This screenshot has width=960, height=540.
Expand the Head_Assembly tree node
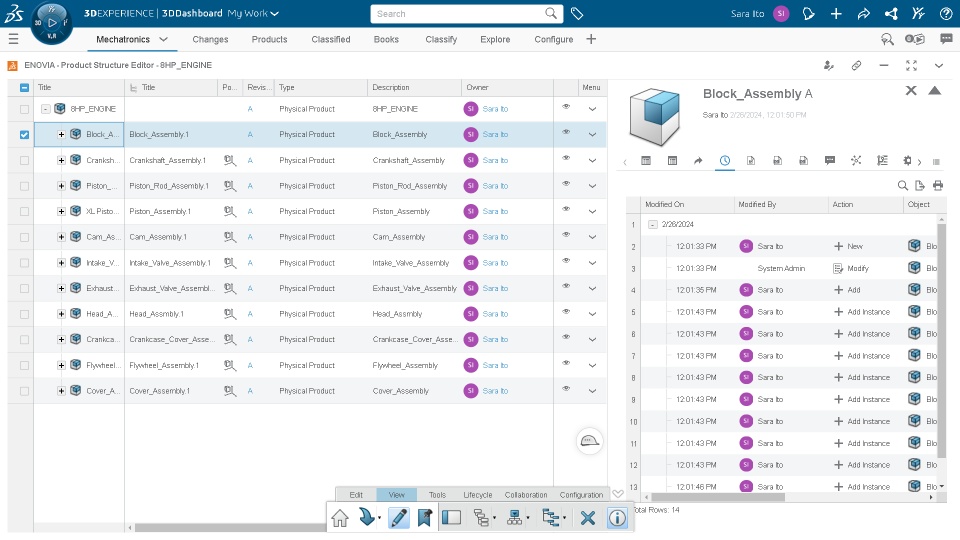pos(61,314)
